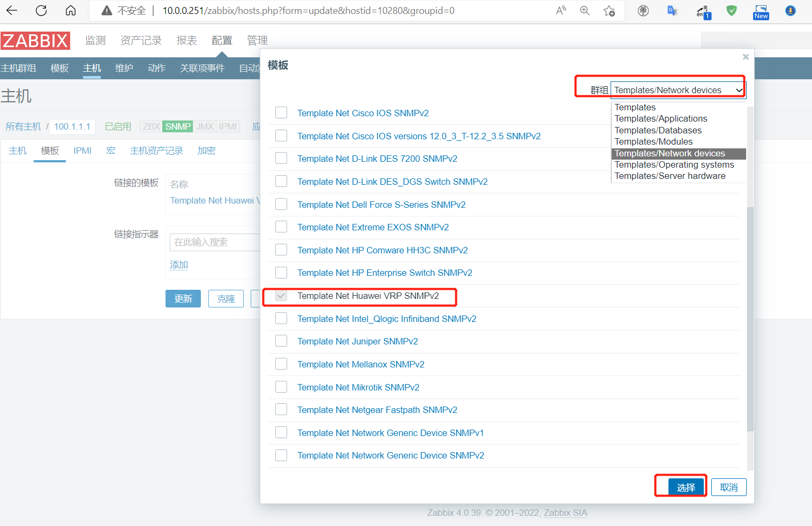Check the Mikrotik SNMPv2 template checkbox

coord(281,387)
